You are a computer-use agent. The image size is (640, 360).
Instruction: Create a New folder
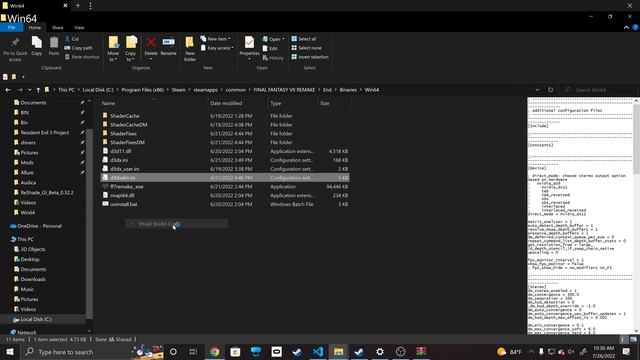190,49
